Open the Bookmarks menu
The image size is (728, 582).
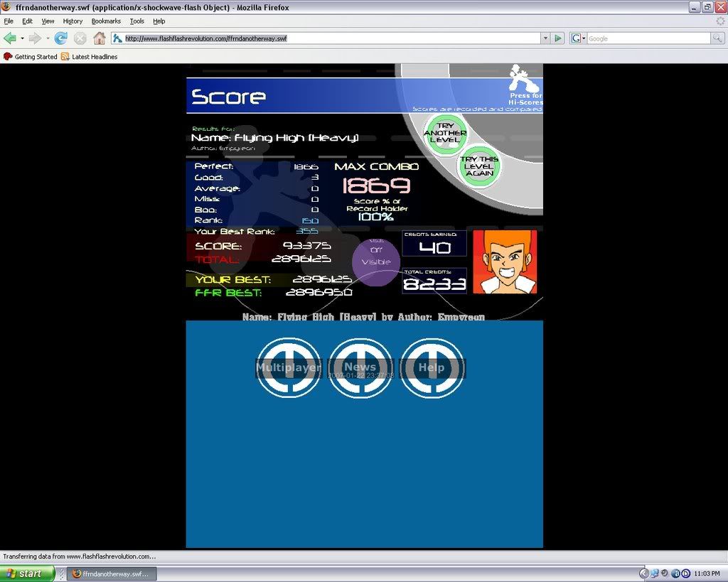tap(106, 21)
